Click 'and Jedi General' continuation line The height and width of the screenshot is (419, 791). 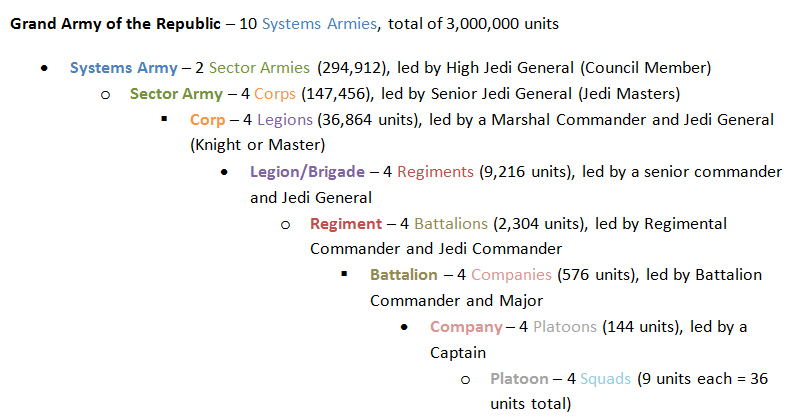pyautogui.click(x=311, y=198)
